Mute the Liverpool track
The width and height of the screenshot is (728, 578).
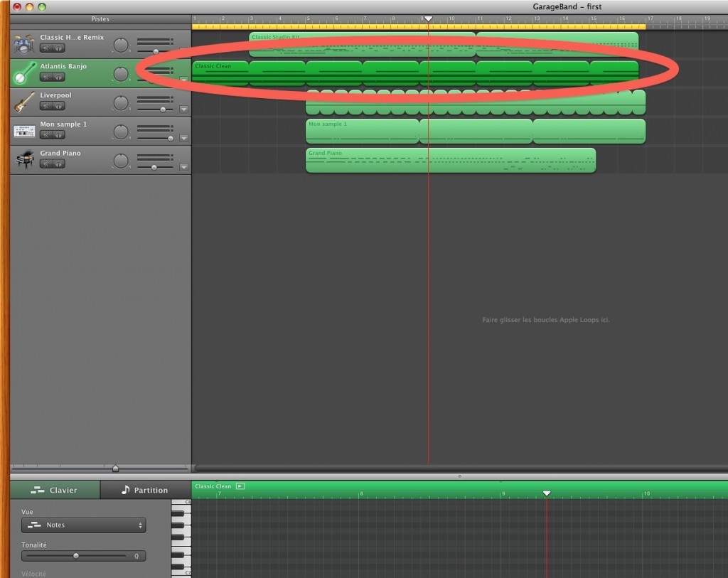(46, 106)
